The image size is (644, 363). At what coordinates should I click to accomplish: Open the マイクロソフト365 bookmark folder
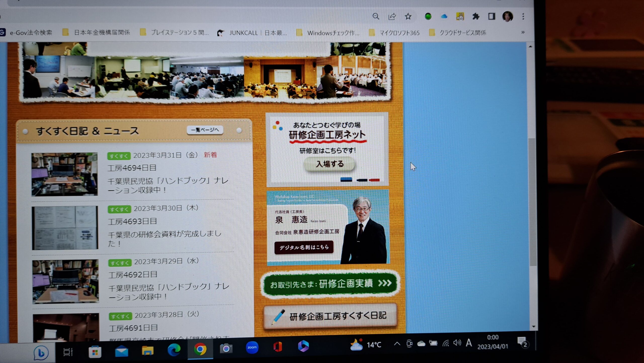tap(394, 33)
